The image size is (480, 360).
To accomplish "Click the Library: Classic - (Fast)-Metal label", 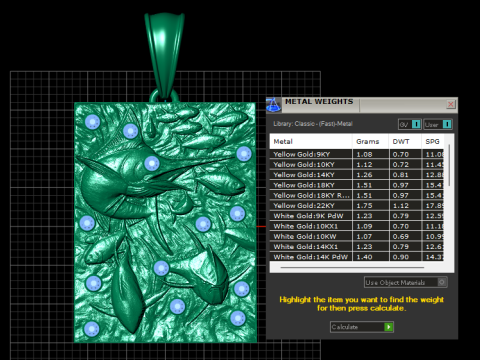I will [313, 124].
